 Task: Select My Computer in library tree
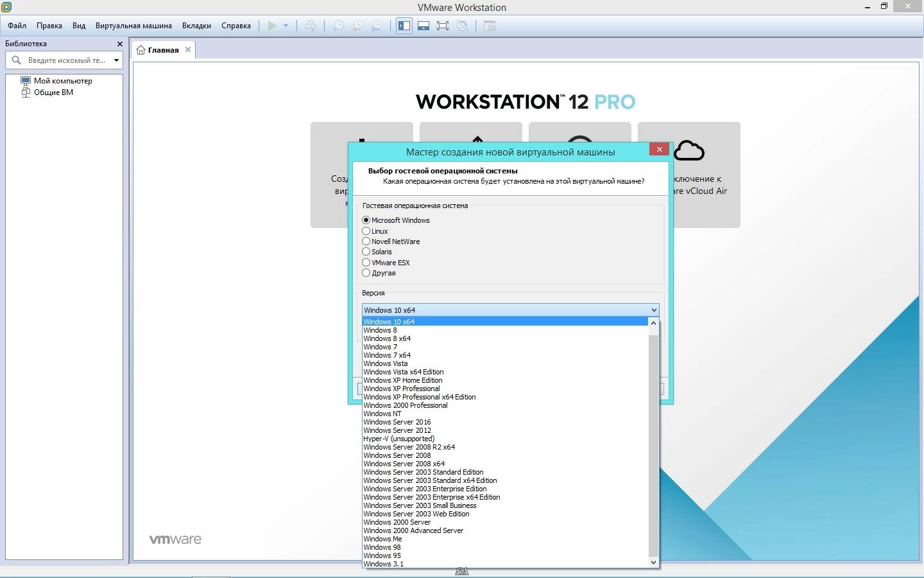[x=63, y=81]
